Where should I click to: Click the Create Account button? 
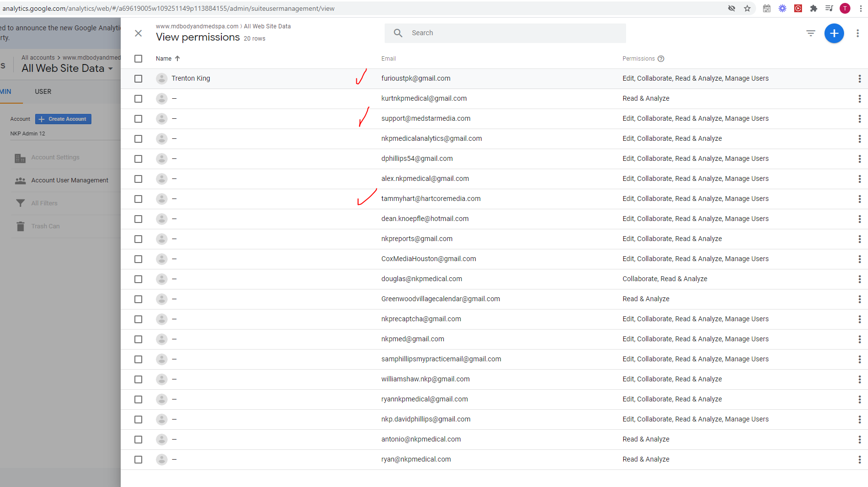(63, 119)
